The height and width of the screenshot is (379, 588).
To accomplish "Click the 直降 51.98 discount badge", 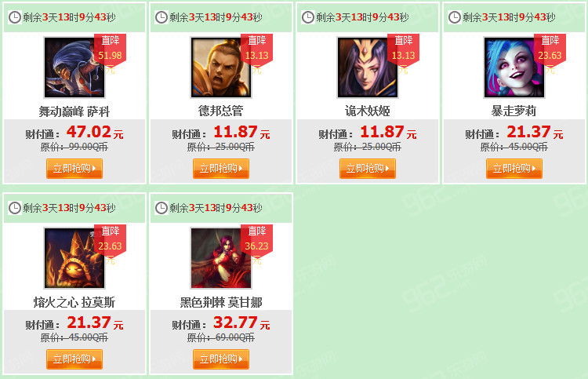I will (x=110, y=51).
